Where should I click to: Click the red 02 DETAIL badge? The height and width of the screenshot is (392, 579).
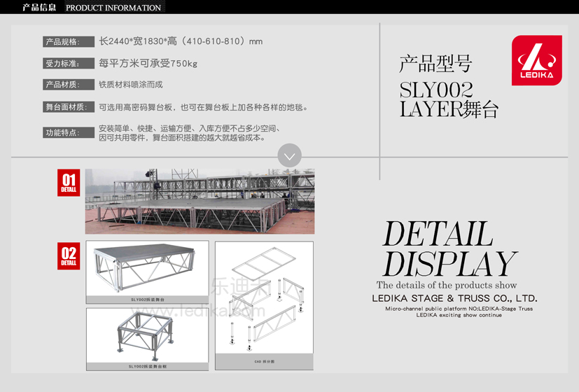(69, 256)
